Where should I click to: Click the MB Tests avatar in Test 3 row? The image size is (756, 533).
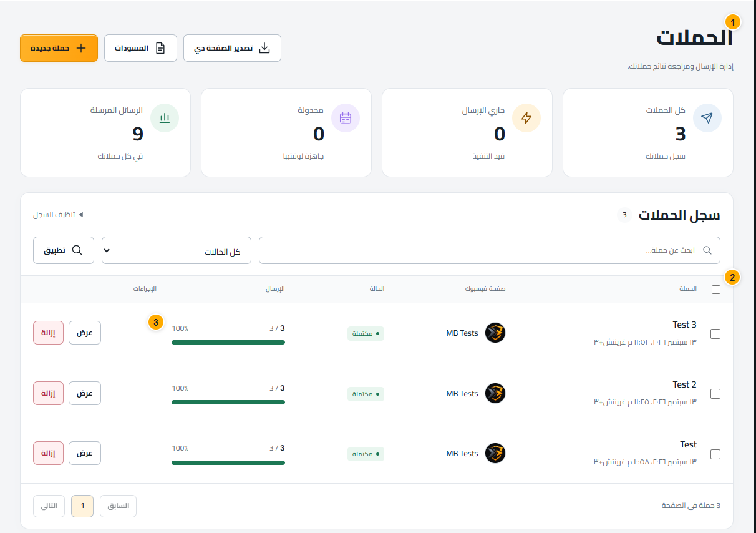(495, 333)
